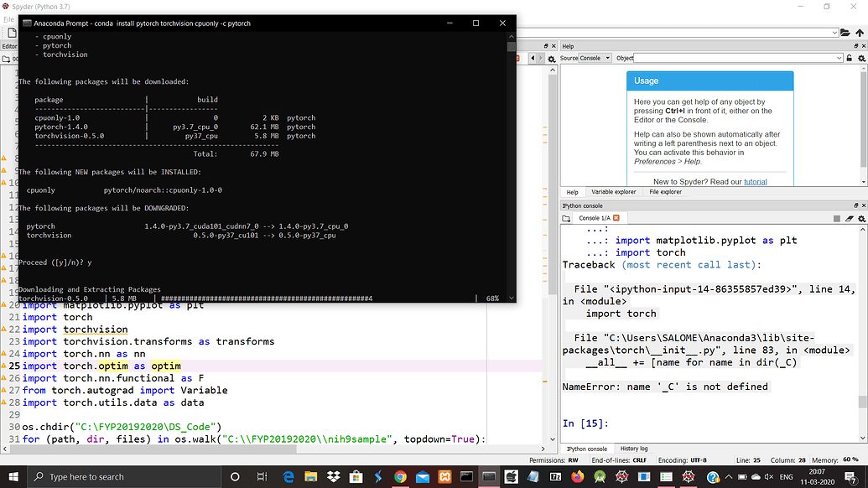868x488 pixels.
Task: Stop the current console command
Action: pos(836,218)
